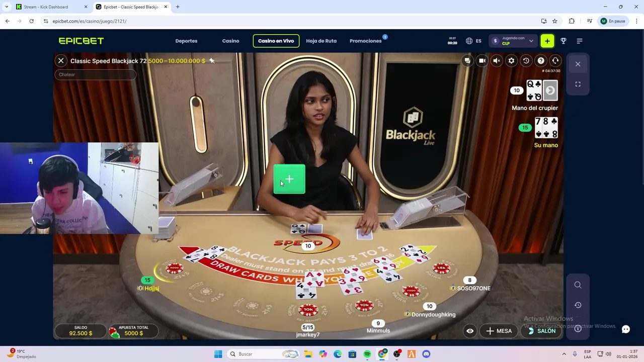This screenshot has height=362, width=644.
Task: Enter fullscreen mode for the game
Action: coord(578,84)
